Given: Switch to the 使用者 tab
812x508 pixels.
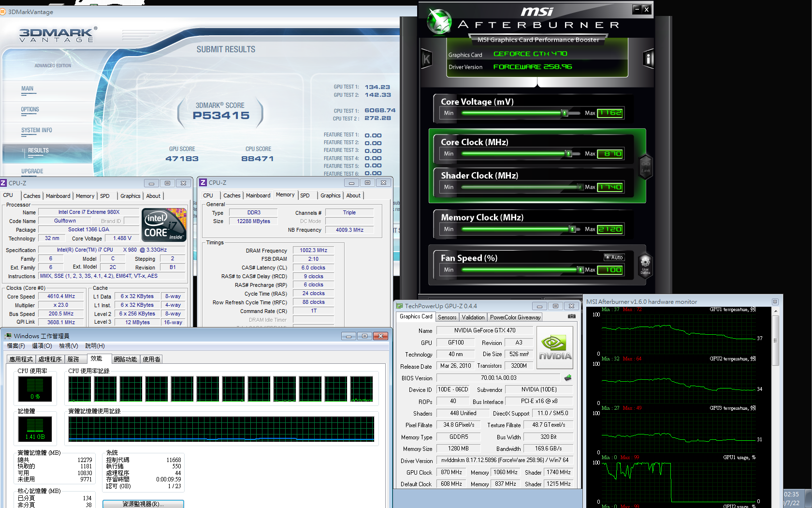Looking at the screenshot, I should (x=152, y=359).
